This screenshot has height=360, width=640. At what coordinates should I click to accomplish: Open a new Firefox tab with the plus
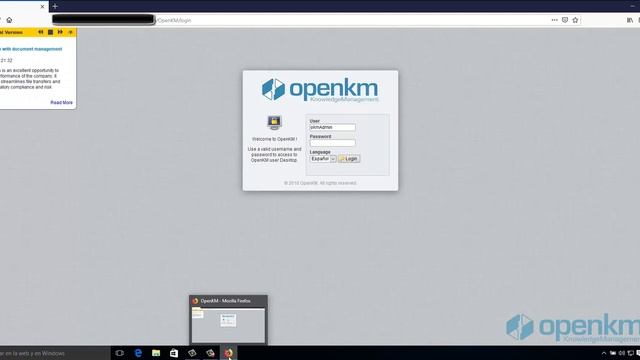(x=55, y=6)
